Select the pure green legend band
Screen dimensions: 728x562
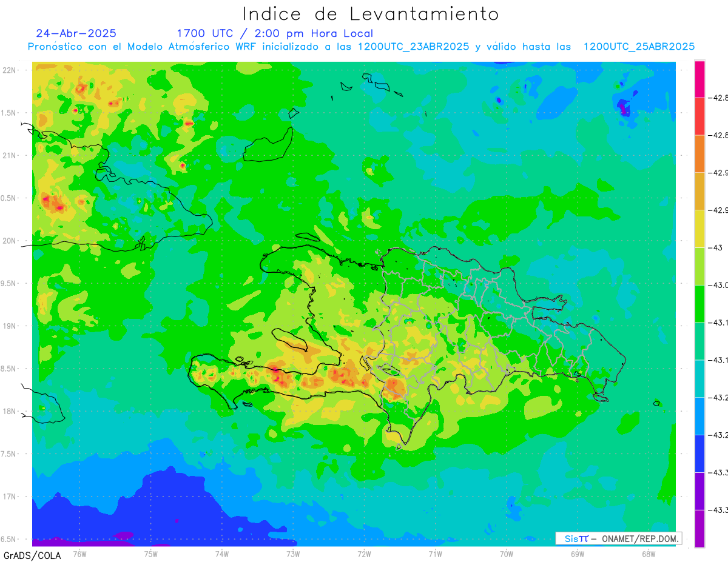(x=699, y=304)
